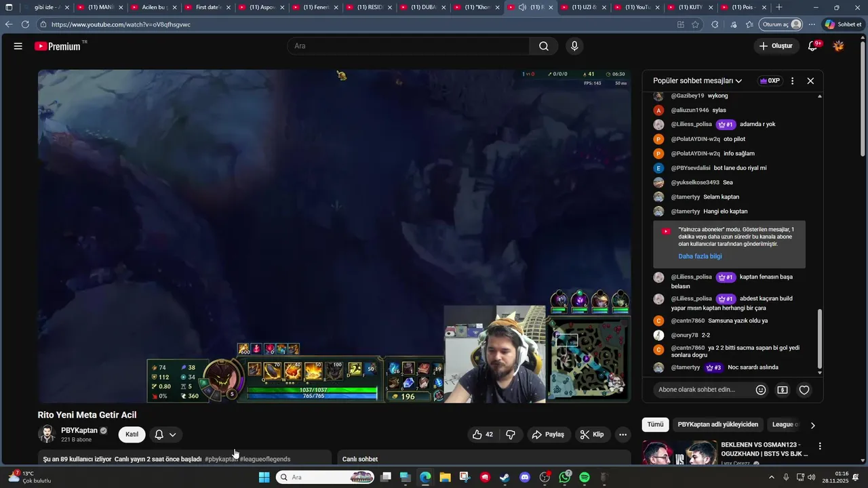Add this page to browser favorites
The width and height of the screenshot is (868, 488).
coord(695,24)
